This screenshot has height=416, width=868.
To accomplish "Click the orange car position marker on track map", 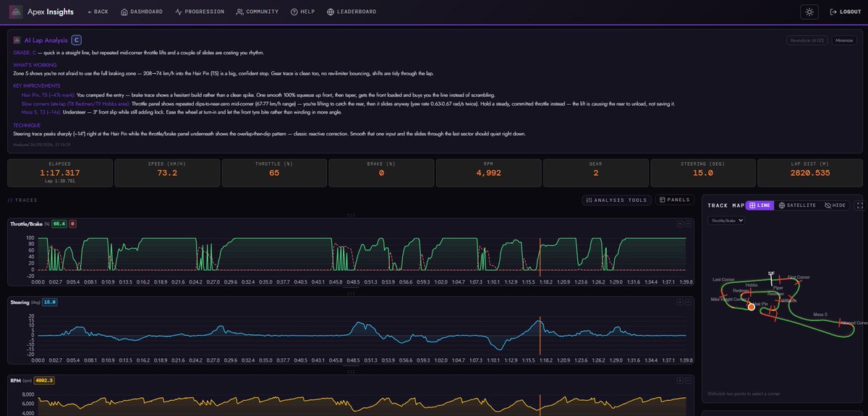I will [x=751, y=307].
